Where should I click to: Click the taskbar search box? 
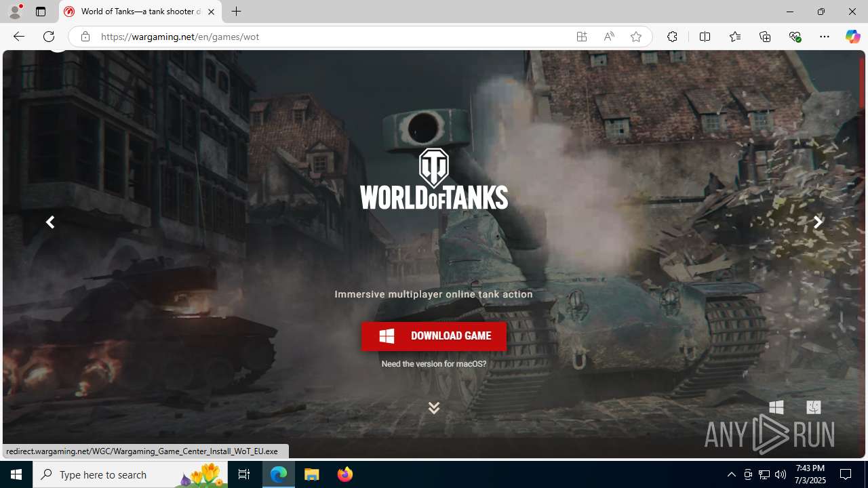click(x=130, y=474)
